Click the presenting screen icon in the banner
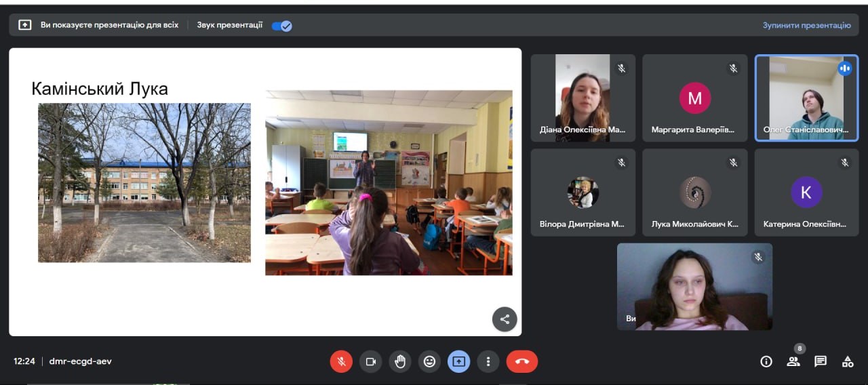 (25, 25)
